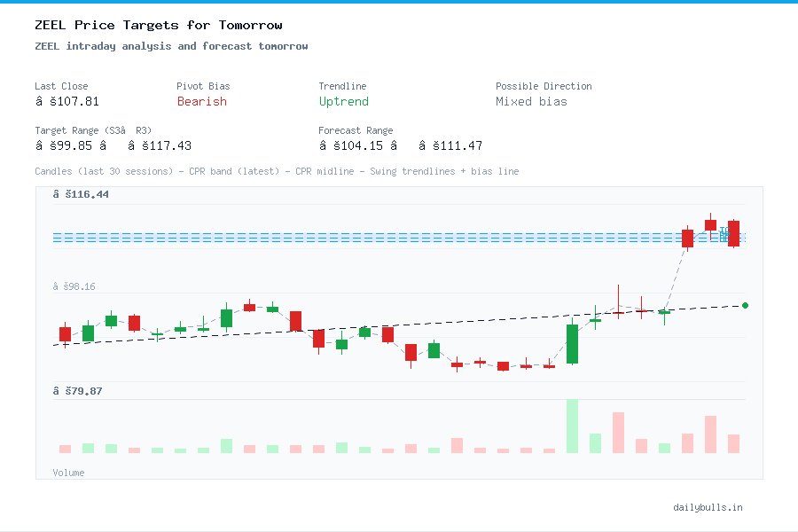Click the tallest red volume bar
This screenshot has width=798, height=532.
pyautogui.click(x=618, y=433)
